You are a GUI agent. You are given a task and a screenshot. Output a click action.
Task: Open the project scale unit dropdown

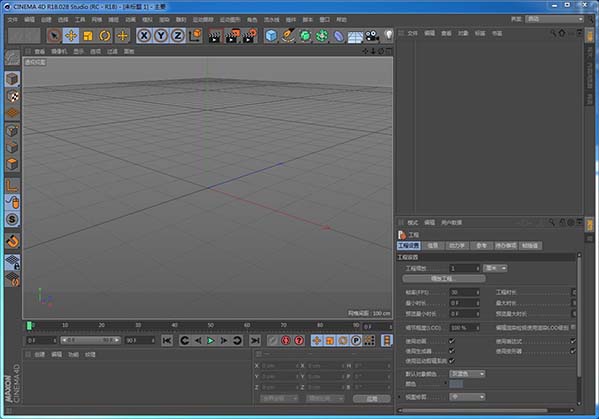coord(495,268)
